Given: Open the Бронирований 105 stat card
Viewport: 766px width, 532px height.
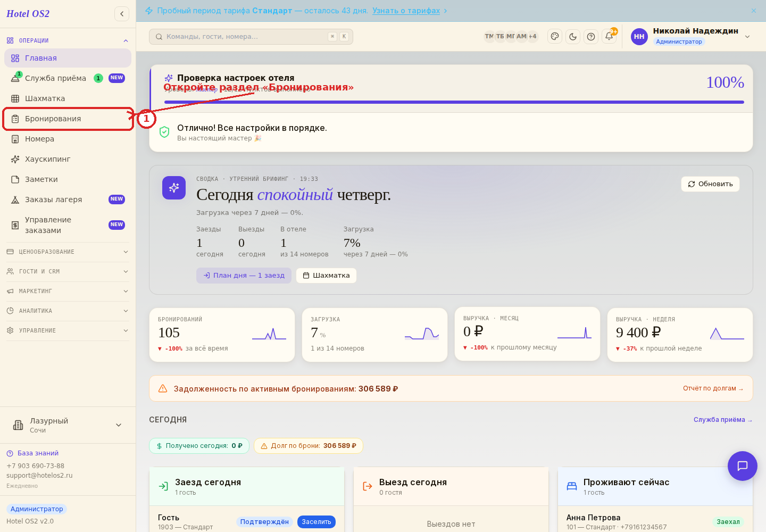Looking at the screenshot, I should coord(222,335).
